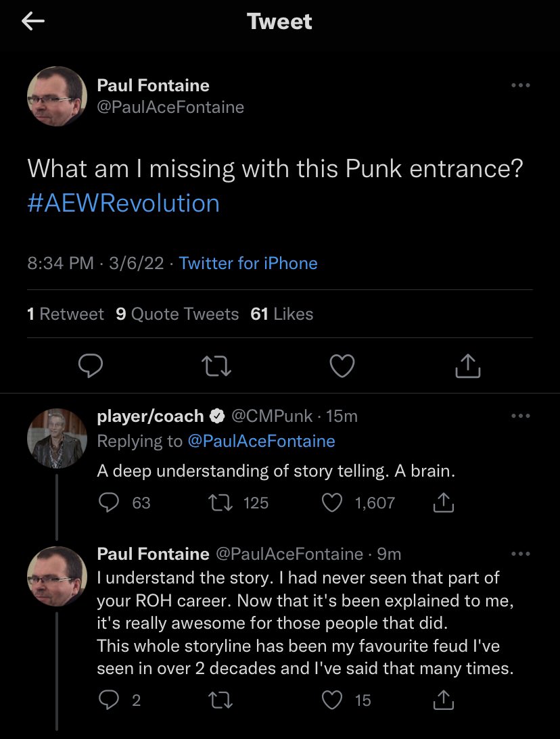Retweet the main Punk entrance tweet
Image resolution: width=560 pixels, height=739 pixels.
click(216, 366)
